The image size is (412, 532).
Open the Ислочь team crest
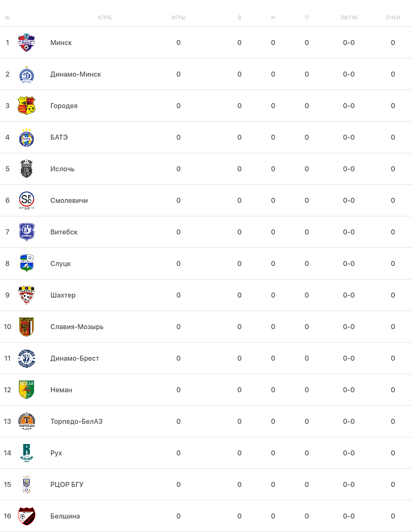coord(26,169)
